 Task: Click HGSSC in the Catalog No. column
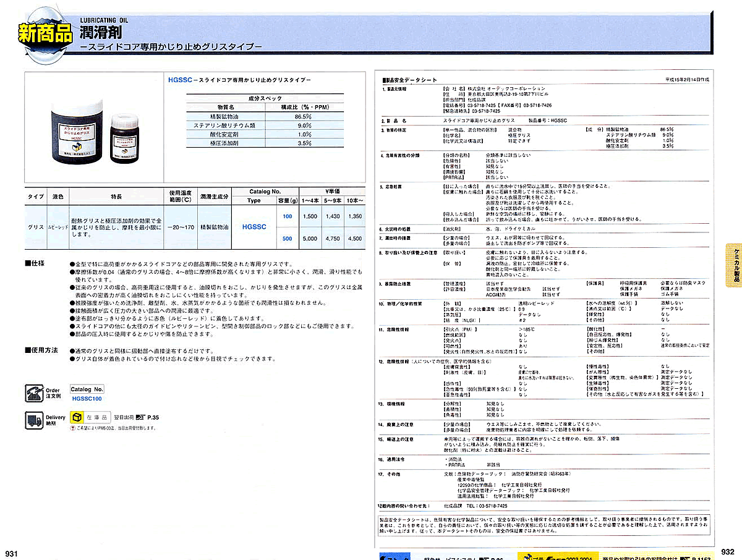pyautogui.click(x=254, y=227)
